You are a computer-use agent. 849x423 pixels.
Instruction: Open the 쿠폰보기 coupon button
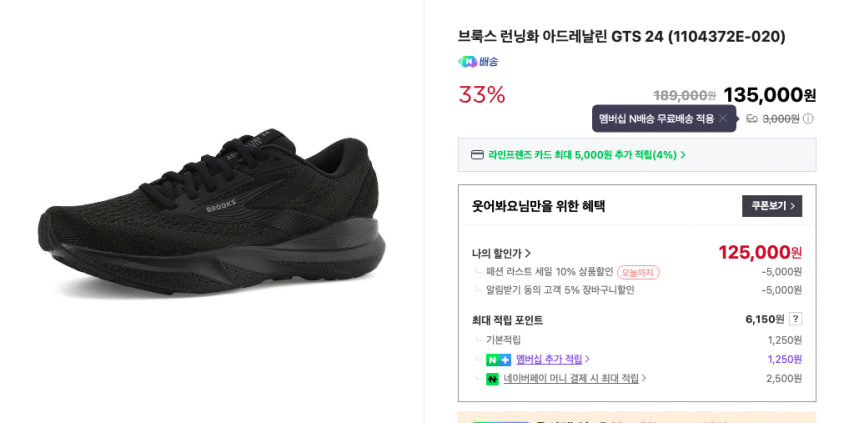[x=771, y=206]
